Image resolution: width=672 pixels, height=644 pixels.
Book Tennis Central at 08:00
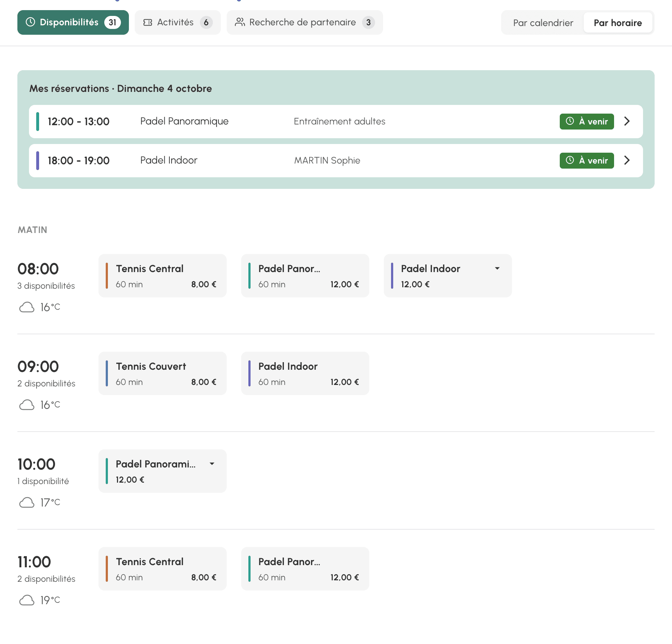coord(163,276)
